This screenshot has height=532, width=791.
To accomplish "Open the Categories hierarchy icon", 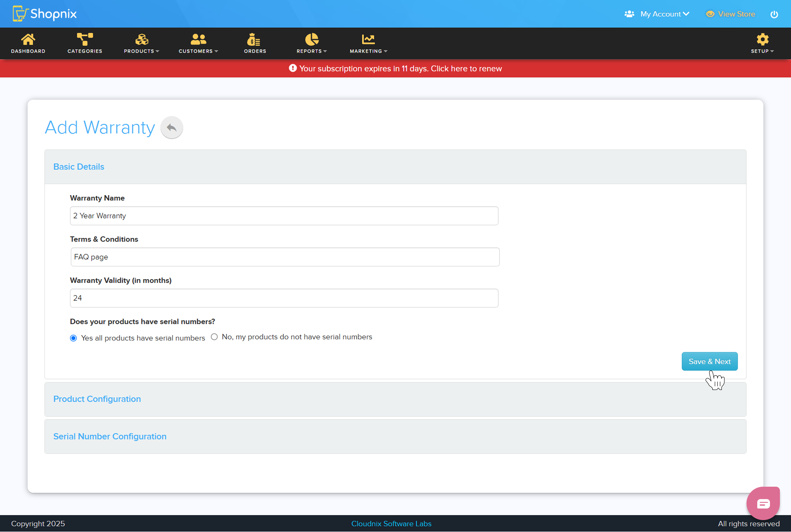I will pyautogui.click(x=85, y=39).
